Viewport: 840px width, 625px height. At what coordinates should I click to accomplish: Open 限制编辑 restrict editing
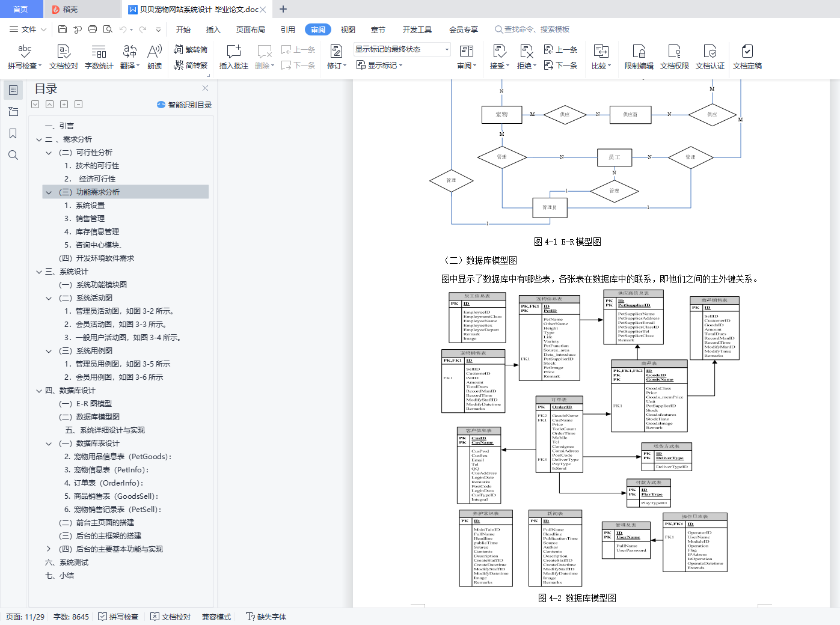639,57
